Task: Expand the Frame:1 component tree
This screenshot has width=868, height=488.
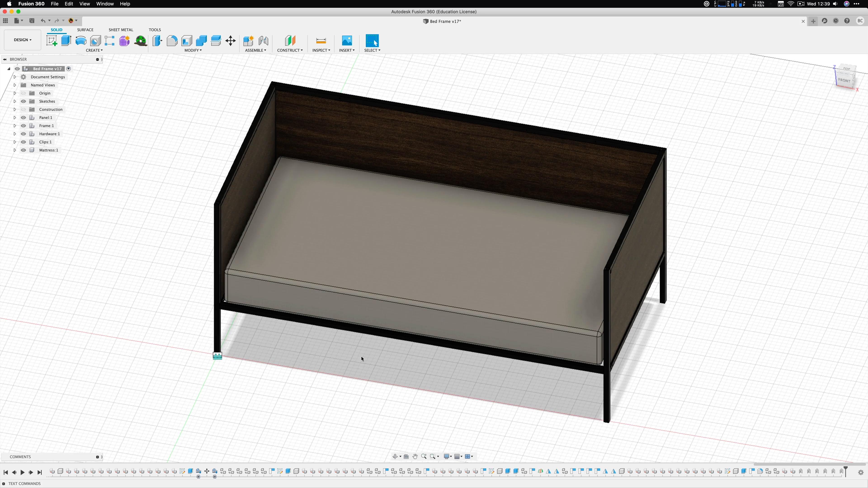Action: click(x=15, y=126)
